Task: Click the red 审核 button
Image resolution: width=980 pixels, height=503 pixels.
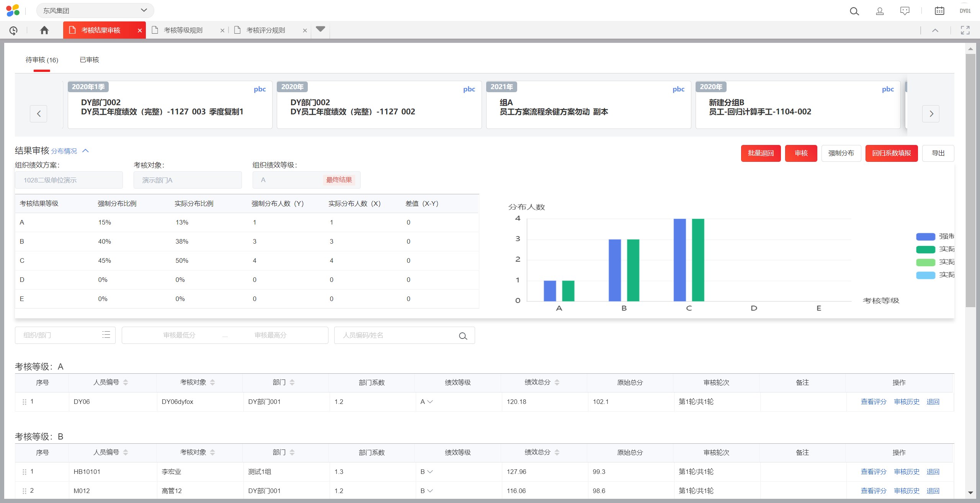Action: [x=801, y=153]
